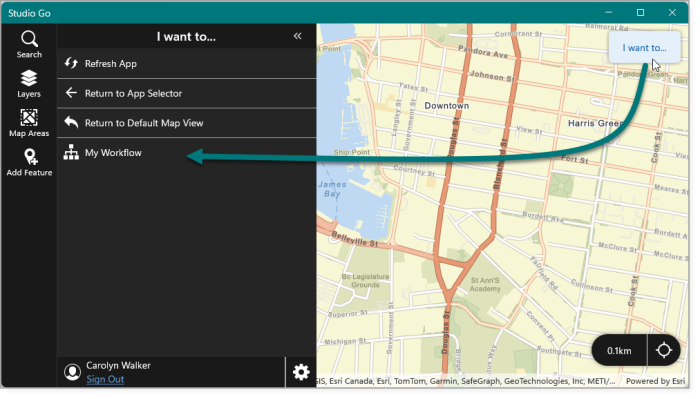The height and width of the screenshot is (399, 700).
Task: Click the Add Feature pin icon
Action: [x=30, y=157]
